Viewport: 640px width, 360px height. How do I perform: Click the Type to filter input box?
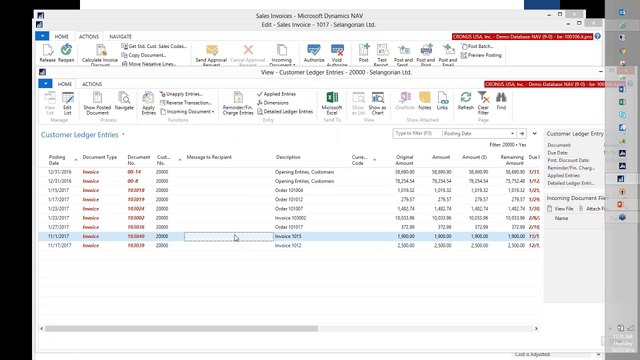click(417, 133)
